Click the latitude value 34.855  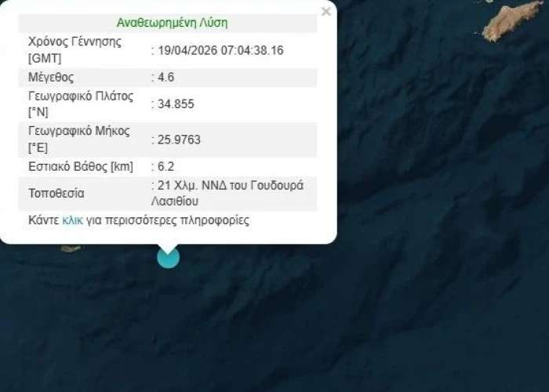click(x=176, y=104)
